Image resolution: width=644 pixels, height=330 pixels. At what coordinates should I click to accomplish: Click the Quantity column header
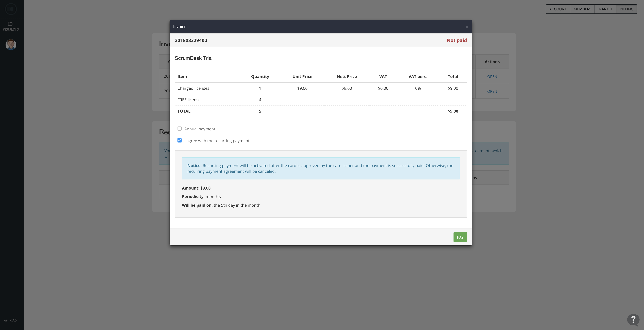pyautogui.click(x=260, y=77)
